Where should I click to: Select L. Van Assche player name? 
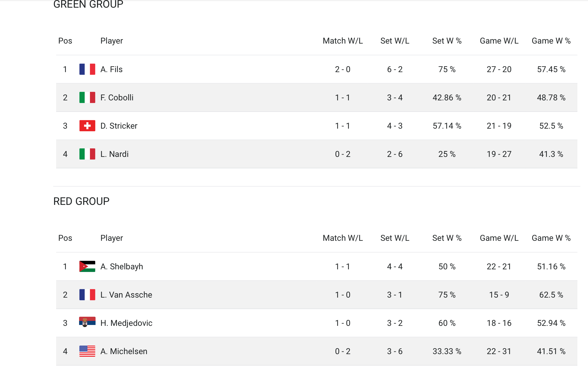pyautogui.click(x=126, y=295)
